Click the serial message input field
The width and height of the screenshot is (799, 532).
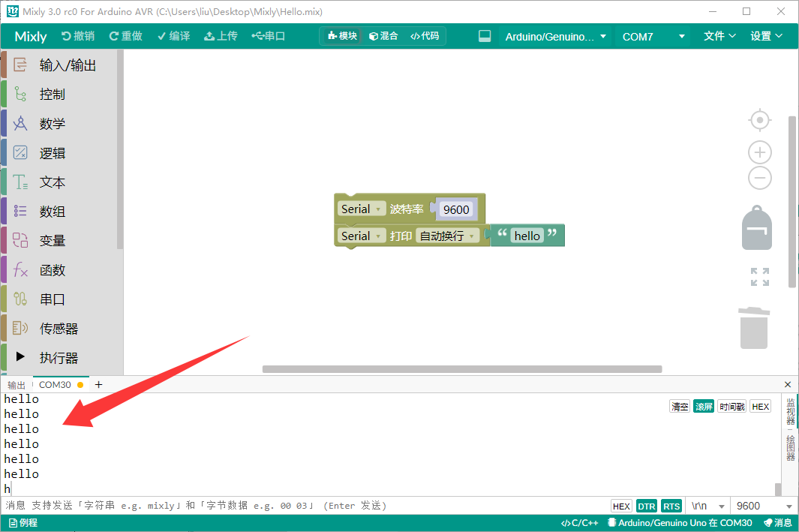306,506
